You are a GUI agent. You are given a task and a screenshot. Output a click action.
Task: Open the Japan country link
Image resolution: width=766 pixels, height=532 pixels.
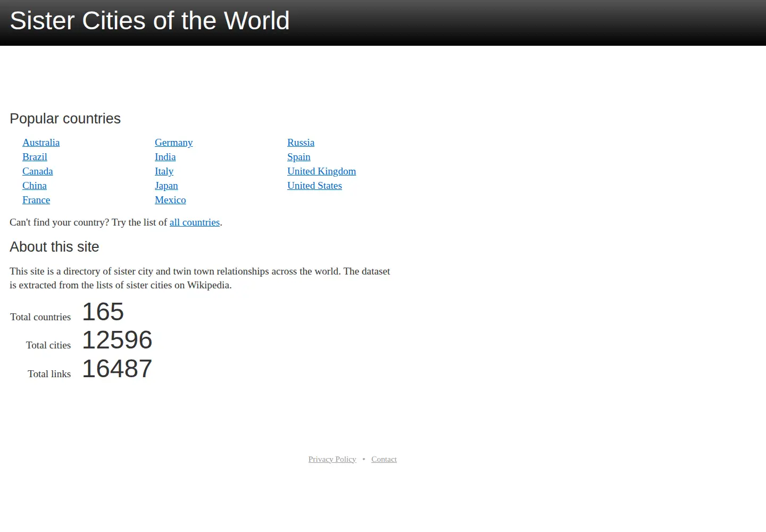(x=166, y=186)
